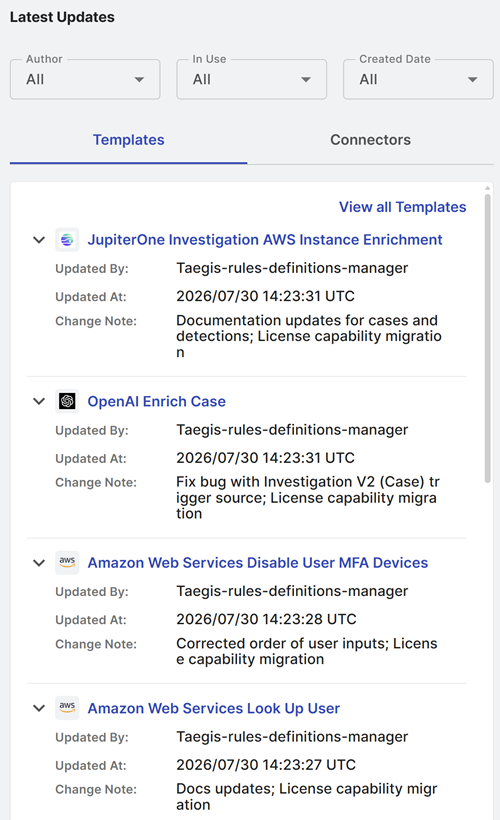This screenshot has height=820, width=500.
Task: Collapse the Look Up User entry chevron
Action: (39, 708)
